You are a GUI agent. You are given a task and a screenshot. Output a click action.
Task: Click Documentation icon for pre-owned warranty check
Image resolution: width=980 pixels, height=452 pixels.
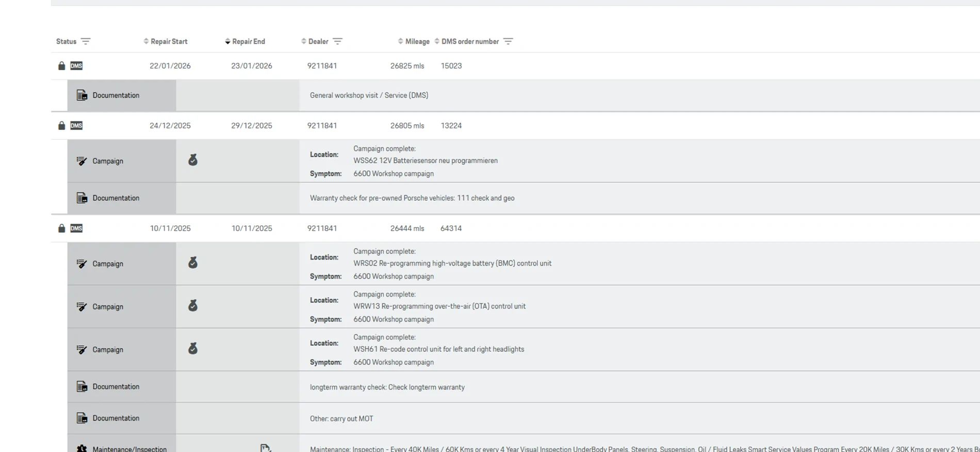pos(82,198)
